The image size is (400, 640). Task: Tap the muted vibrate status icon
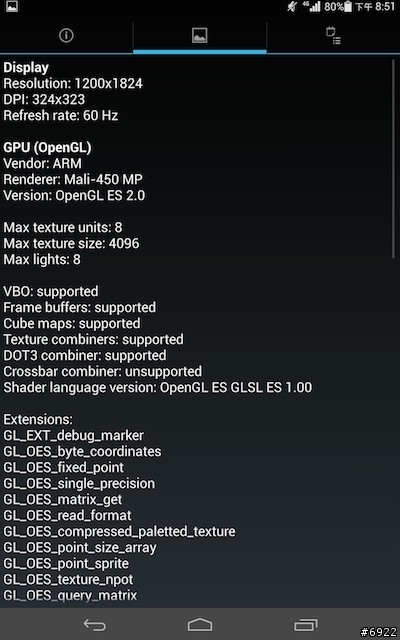(x=292, y=7)
